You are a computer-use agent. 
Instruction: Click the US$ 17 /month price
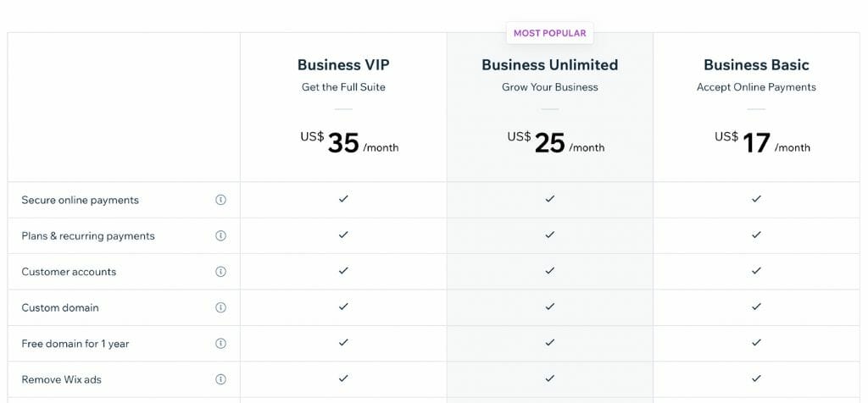(x=762, y=143)
